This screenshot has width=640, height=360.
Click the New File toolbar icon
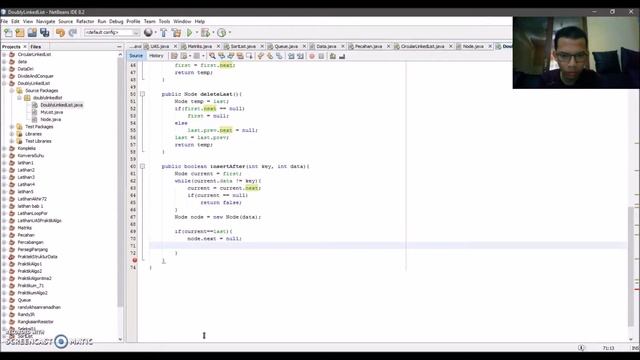8,33
